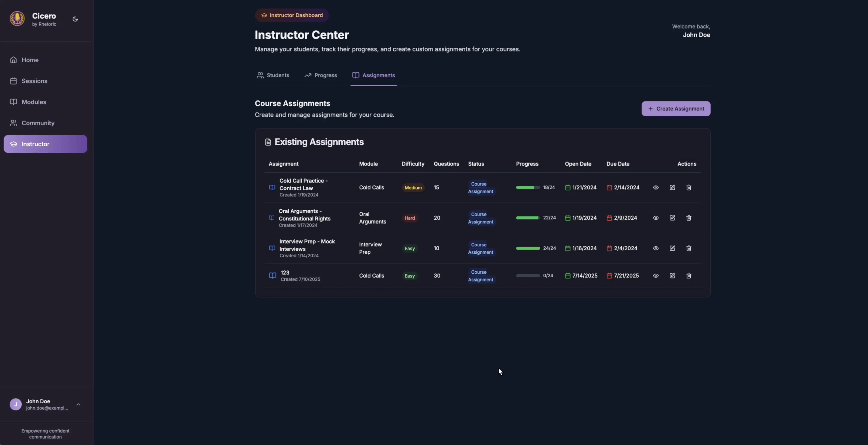View the Cold Call Practice assignment
Image resolution: width=868 pixels, height=445 pixels.
pyautogui.click(x=655, y=188)
